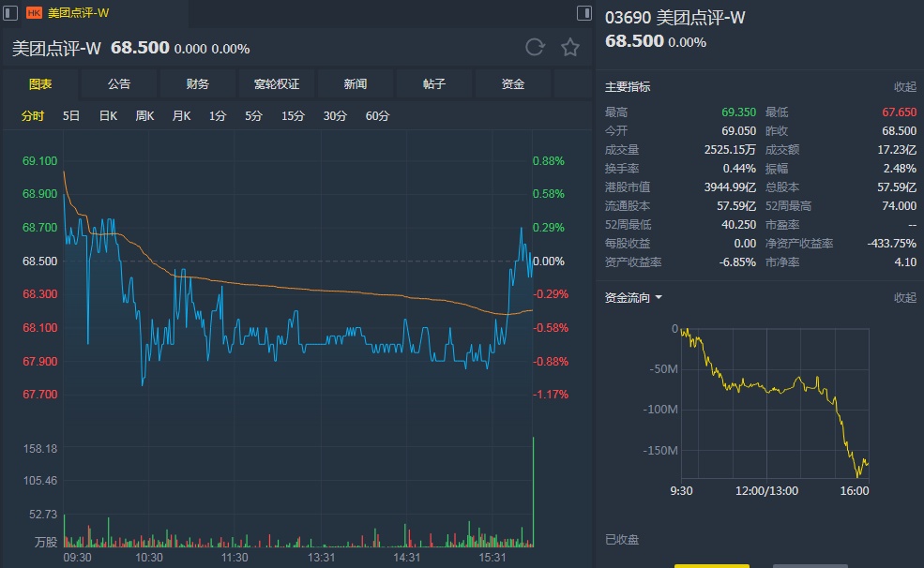Click the 已收盘 status text
The width and height of the screenshot is (924, 568).
(x=622, y=540)
